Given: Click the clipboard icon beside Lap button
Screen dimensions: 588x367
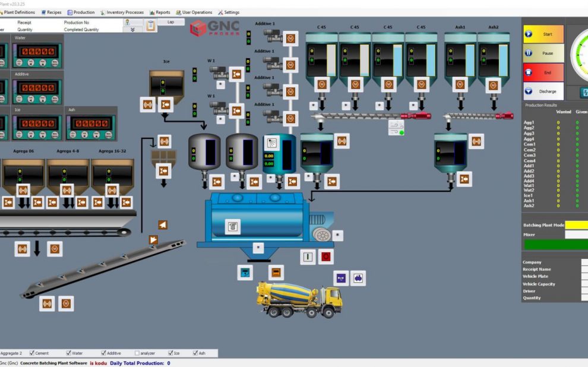Looking at the screenshot, I should pyautogui.click(x=151, y=26).
